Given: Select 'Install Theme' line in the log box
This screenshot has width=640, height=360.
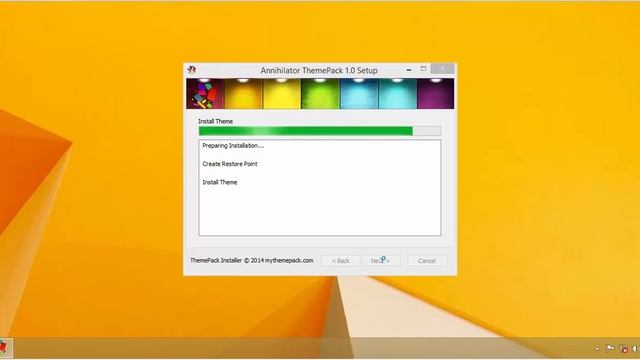Looking at the screenshot, I should pos(220,182).
